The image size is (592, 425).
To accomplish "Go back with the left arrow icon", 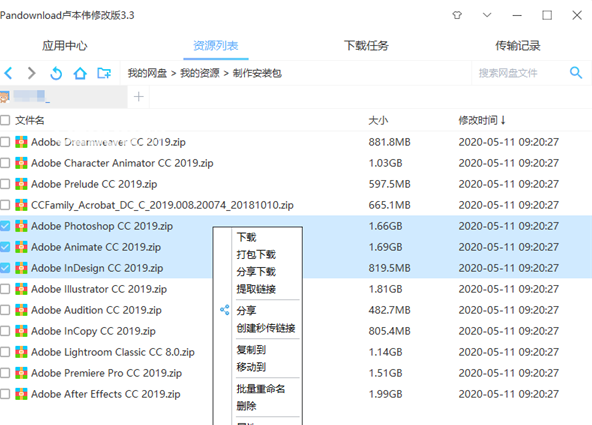I will tap(8, 73).
